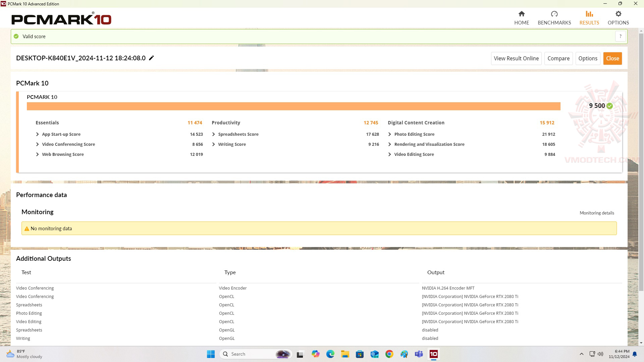Expand Spreadsheets Score breakdown
This screenshot has width=644, height=362.
coord(214,134)
